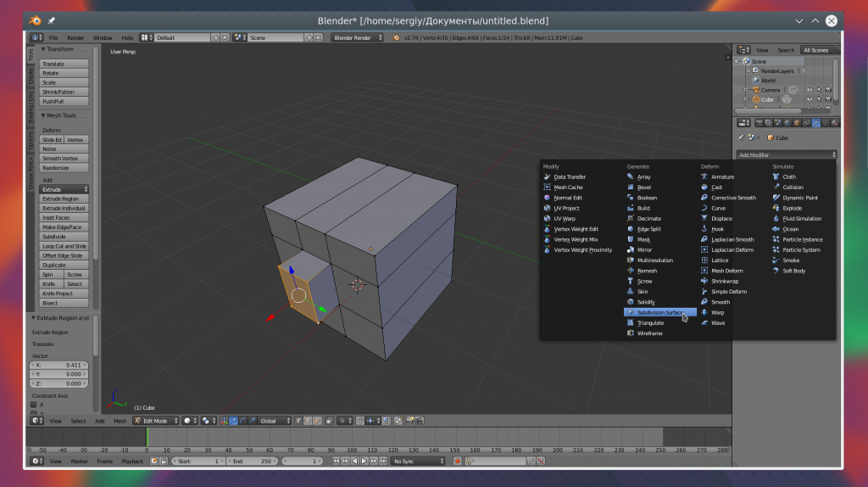The height and width of the screenshot is (487, 868).
Task: Click the End frame field in timeline
Action: [252, 461]
